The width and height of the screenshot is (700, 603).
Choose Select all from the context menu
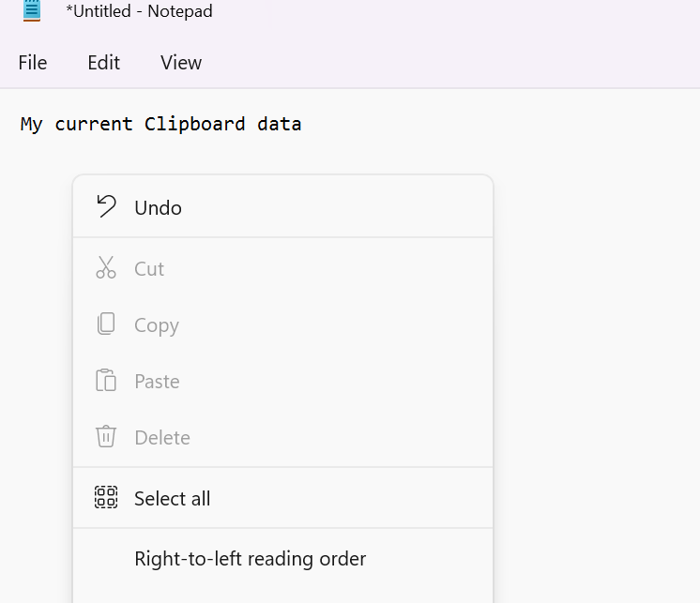pos(283,498)
